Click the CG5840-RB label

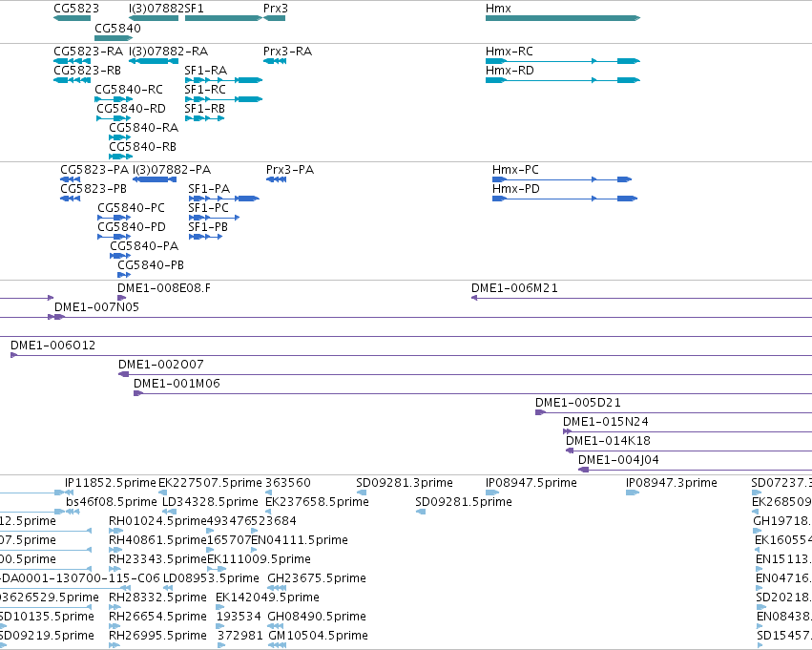[x=142, y=147]
